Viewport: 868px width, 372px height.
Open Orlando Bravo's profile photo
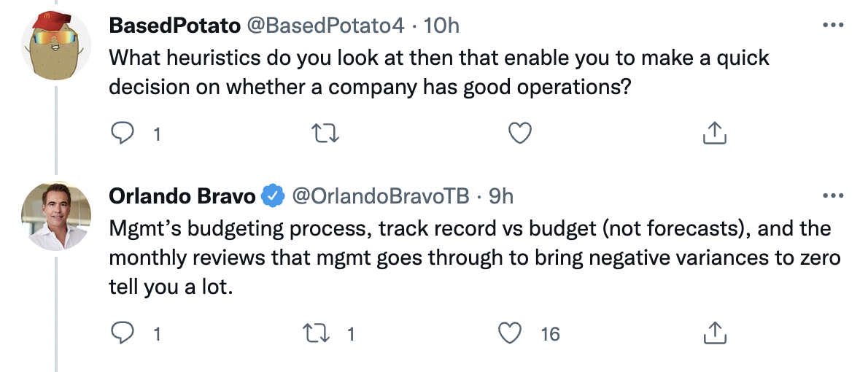click(56, 216)
